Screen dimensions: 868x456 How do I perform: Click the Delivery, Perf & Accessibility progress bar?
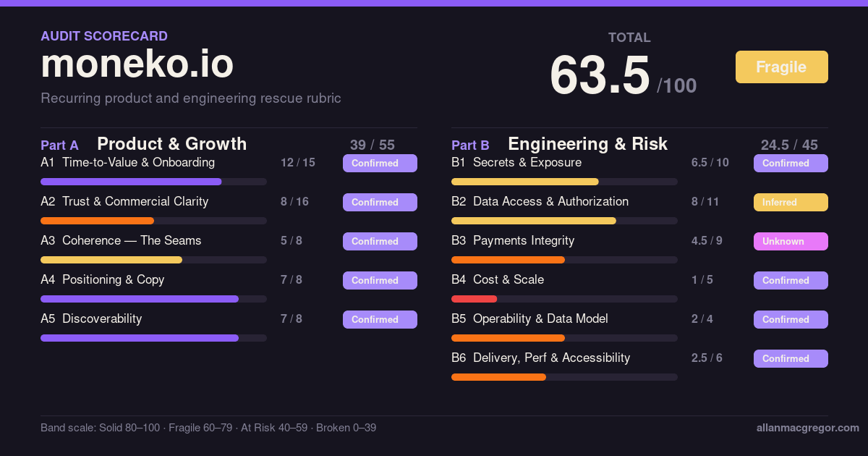click(564, 377)
